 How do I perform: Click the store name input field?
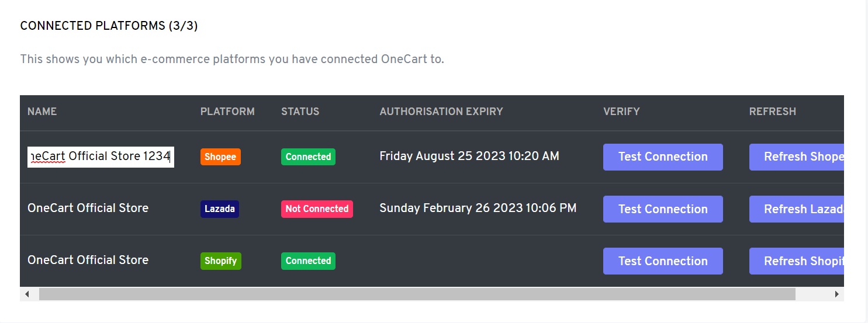101,157
